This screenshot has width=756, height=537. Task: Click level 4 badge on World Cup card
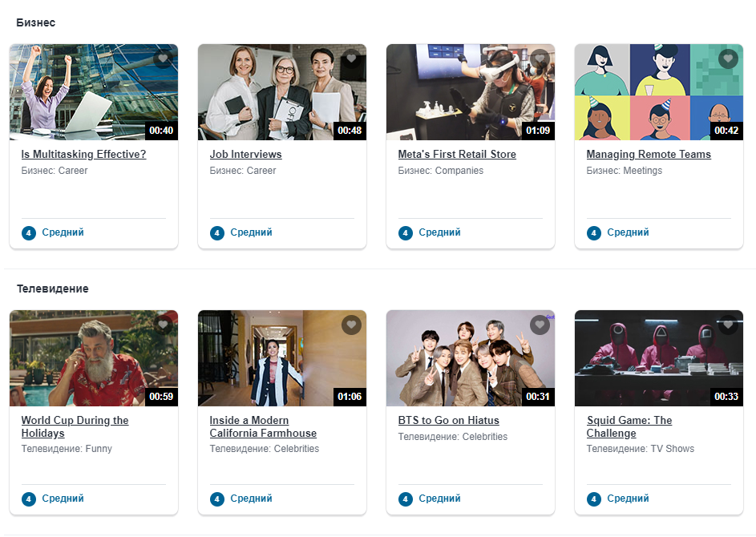point(29,499)
